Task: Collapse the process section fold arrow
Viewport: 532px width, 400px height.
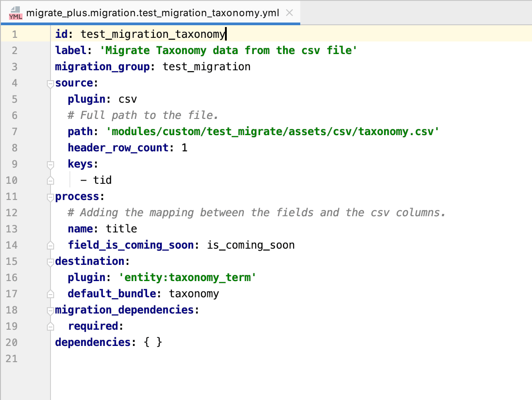Action: pyautogui.click(x=50, y=196)
